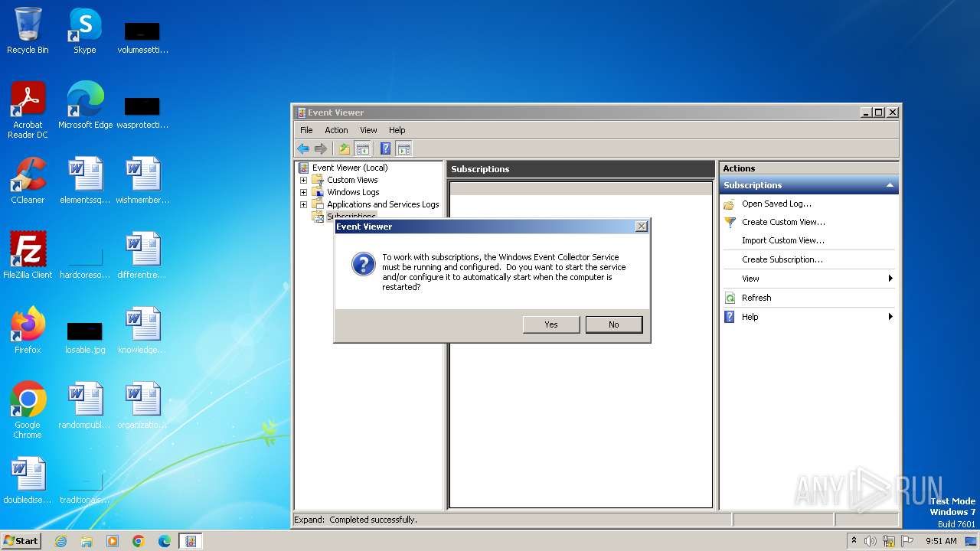Screen dimensions: 980x551
Task: Open Internet Explorer from the taskbar
Action: point(61,541)
